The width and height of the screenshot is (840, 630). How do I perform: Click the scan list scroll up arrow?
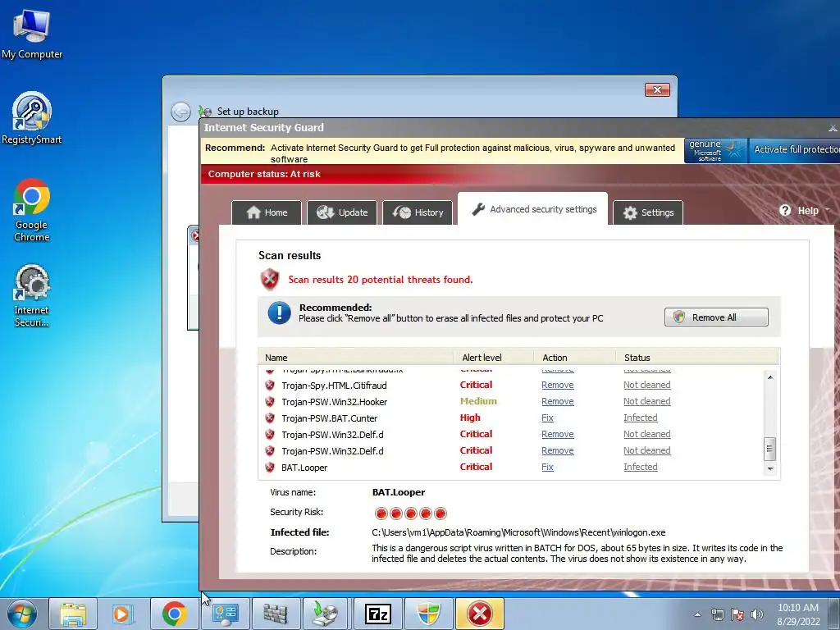coord(769,377)
